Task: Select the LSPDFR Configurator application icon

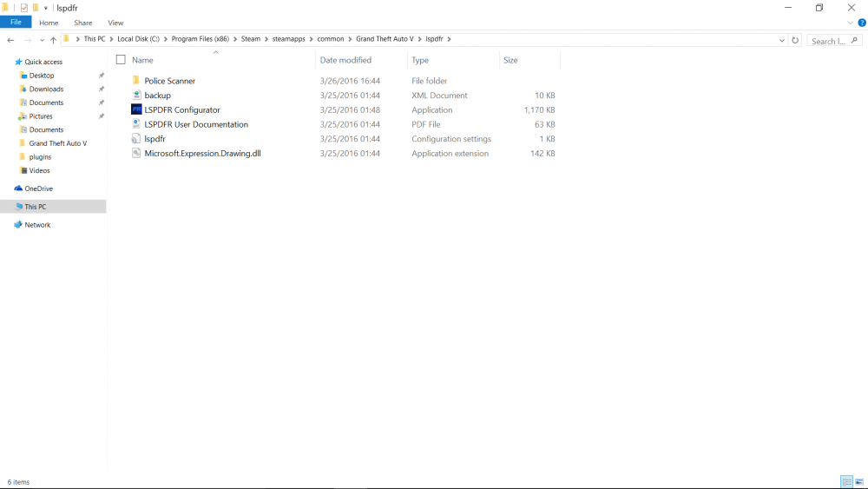Action: [x=136, y=109]
